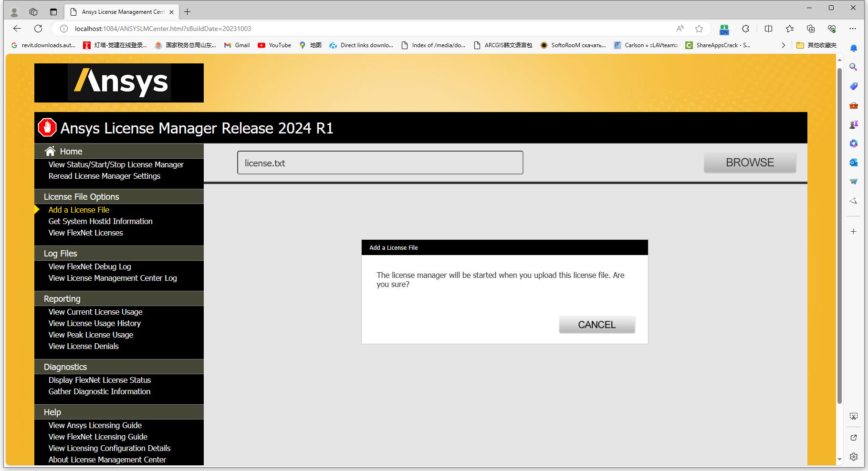Open a new tab with plus icon
Screen dimensions: 868x471
coord(188,12)
